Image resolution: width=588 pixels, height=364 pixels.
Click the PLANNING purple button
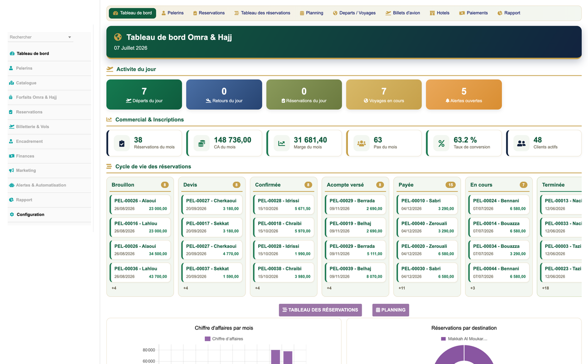391,310
